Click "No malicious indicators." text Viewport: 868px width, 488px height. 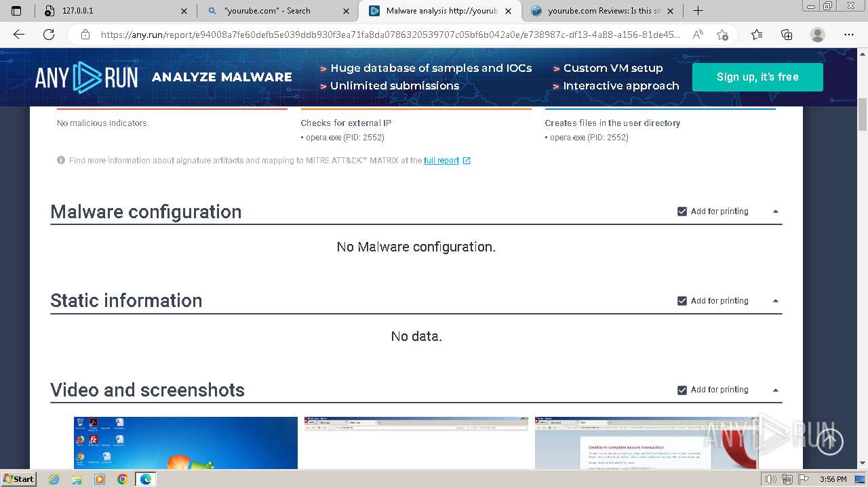pyautogui.click(x=103, y=123)
